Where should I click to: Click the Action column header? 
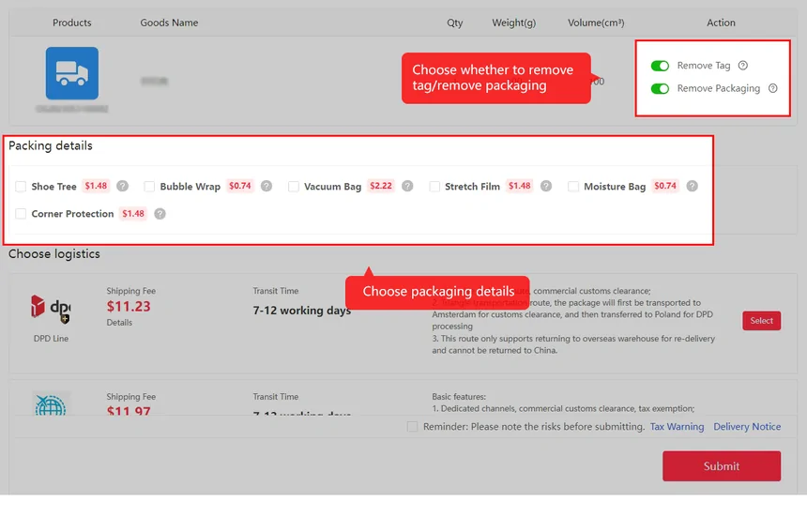tap(721, 23)
